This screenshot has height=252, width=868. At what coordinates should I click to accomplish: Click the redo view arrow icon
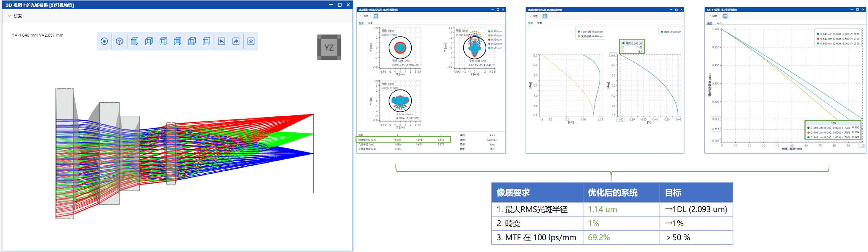tap(236, 41)
